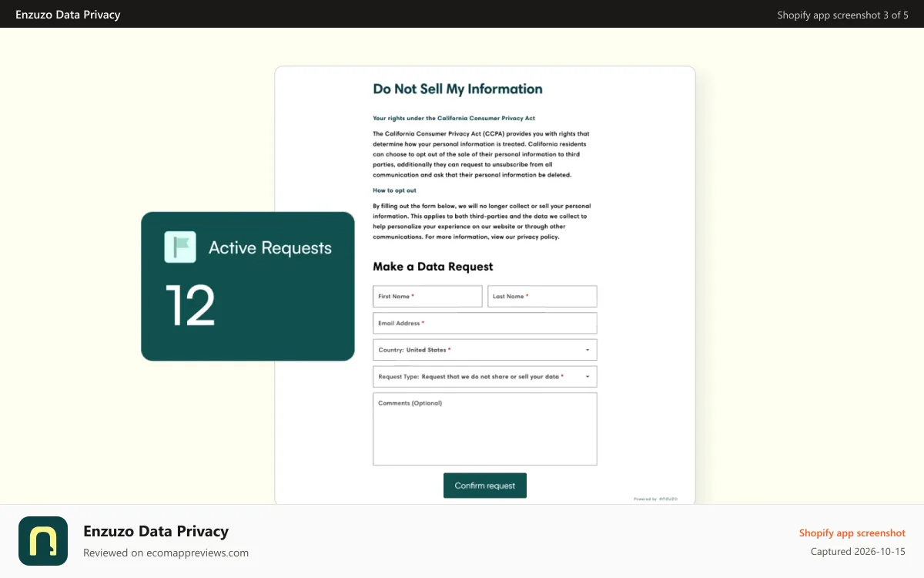The width and height of the screenshot is (924, 578).
Task: Click the California Consumer Privacy Act rights subheading
Action: click(454, 119)
